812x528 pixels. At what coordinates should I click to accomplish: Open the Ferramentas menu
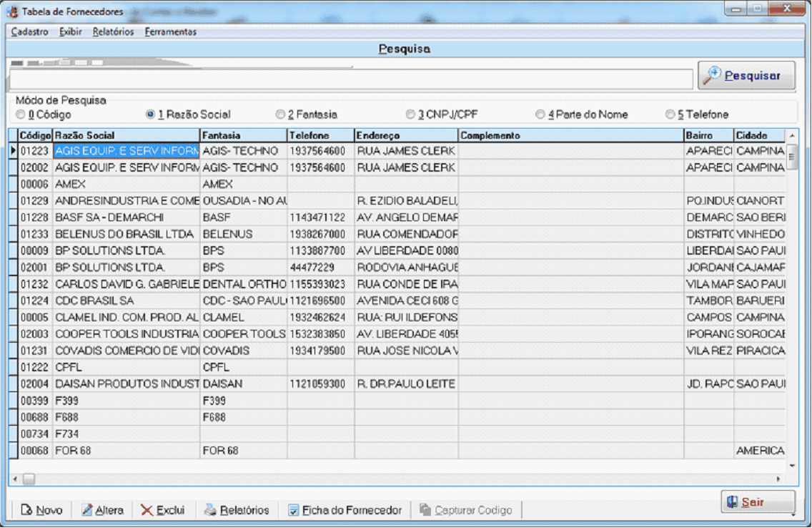[x=170, y=31]
